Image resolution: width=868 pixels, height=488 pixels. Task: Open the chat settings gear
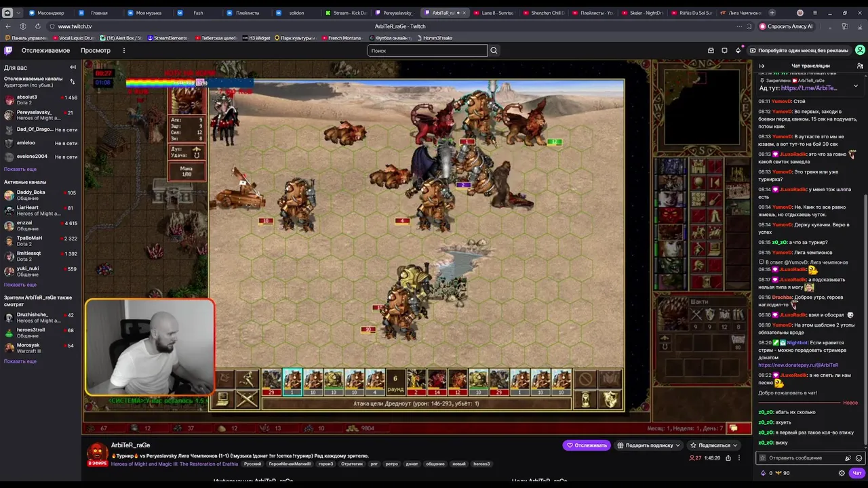pyautogui.click(x=842, y=473)
